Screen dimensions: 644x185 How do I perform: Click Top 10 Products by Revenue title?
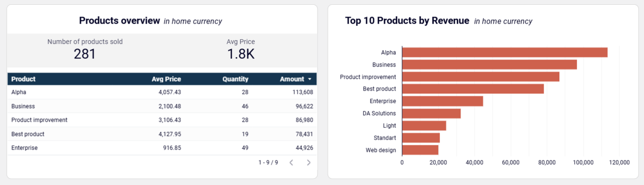[407, 21]
